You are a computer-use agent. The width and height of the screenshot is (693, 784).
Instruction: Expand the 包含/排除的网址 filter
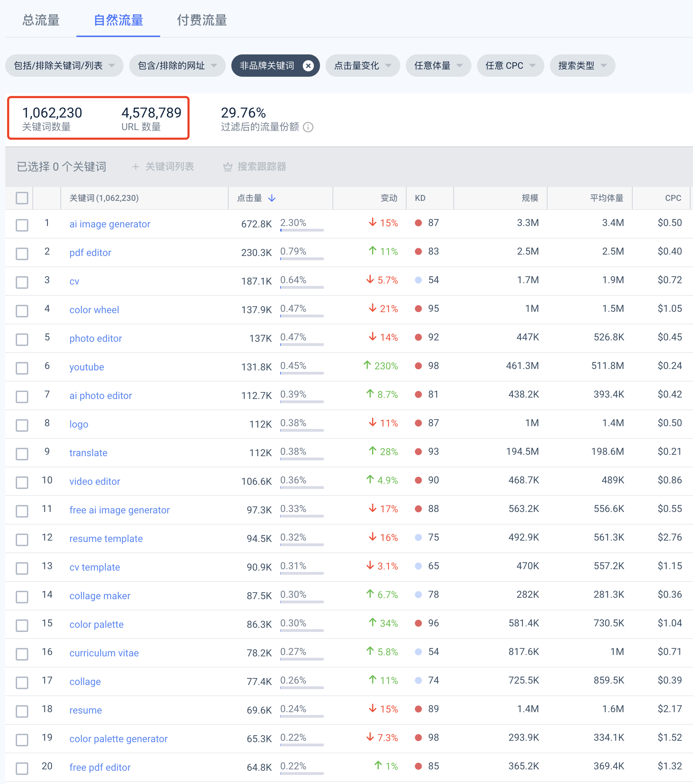[x=177, y=66]
